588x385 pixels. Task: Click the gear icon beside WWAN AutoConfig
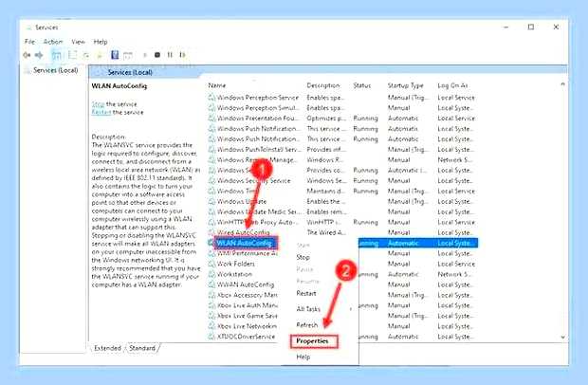click(211, 284)
